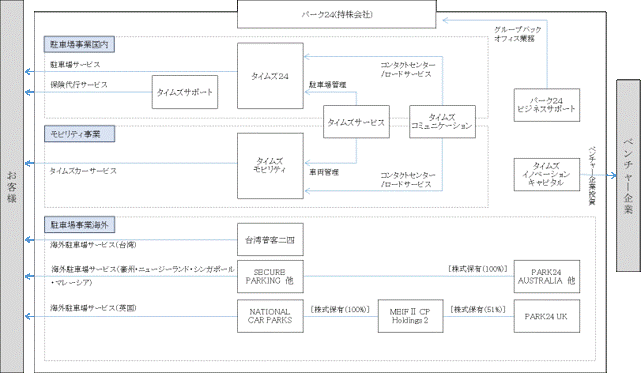Select the タイムズカーサービス label
This screenshot has width=641, height=373.
click(83, 171)
